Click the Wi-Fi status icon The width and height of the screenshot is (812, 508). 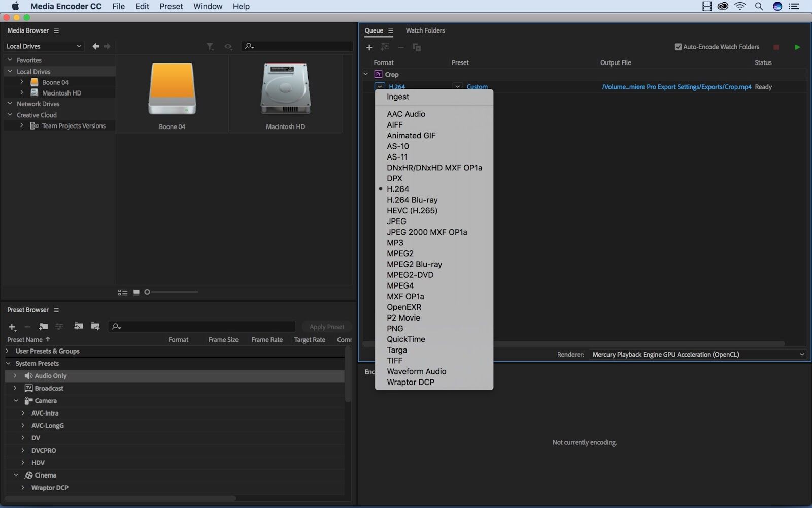coord(740,6)
